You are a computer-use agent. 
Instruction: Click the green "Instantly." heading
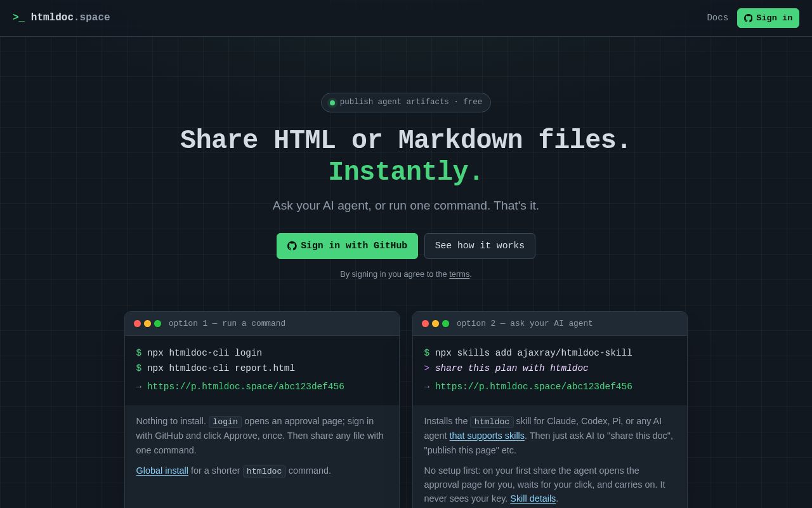406,172
